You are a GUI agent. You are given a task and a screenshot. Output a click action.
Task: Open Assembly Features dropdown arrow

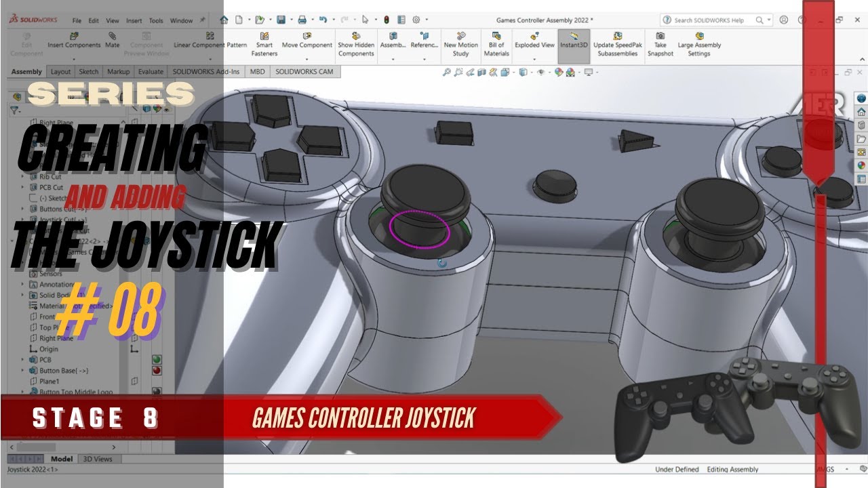(x=393, y=59)
